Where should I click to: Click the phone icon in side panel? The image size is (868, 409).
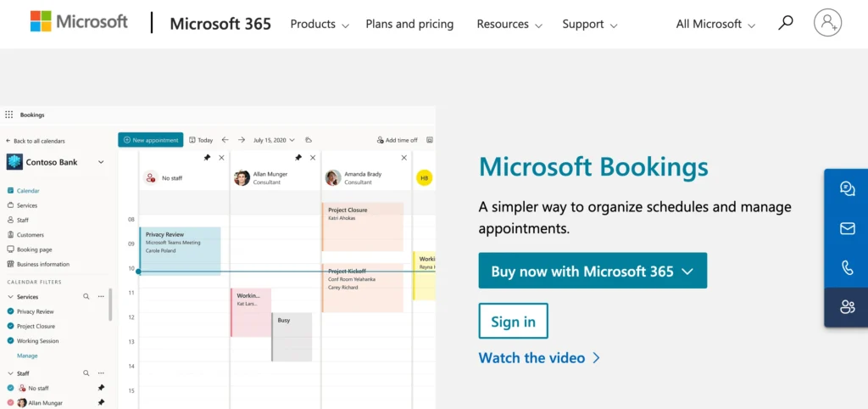(x=847, y=267)
